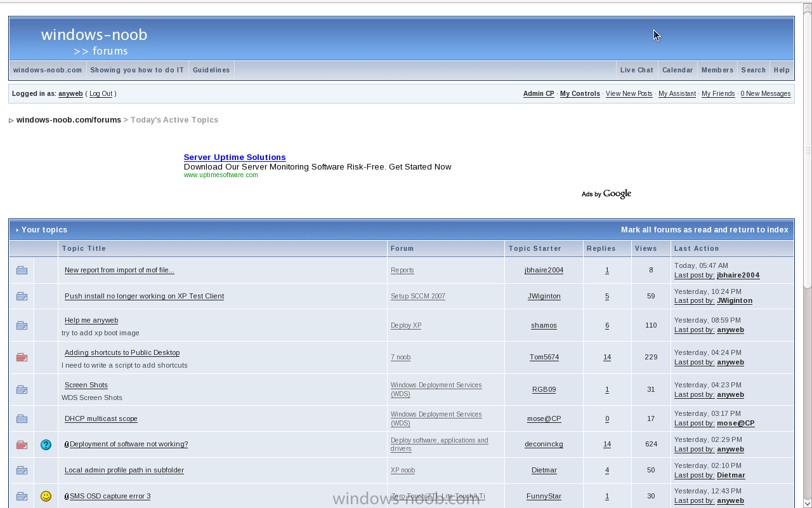Open the Members nav item
The image size is (812, 508).
coord(717,70)
